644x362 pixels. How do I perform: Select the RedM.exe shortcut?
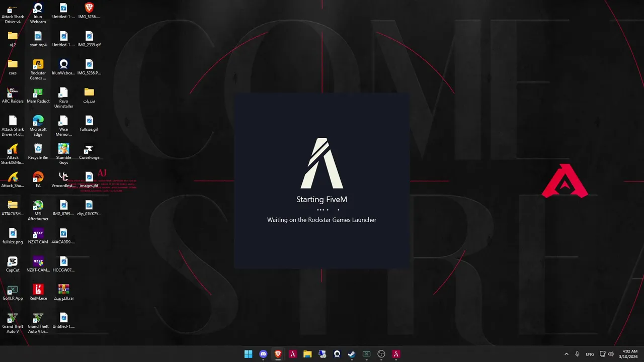38,293
